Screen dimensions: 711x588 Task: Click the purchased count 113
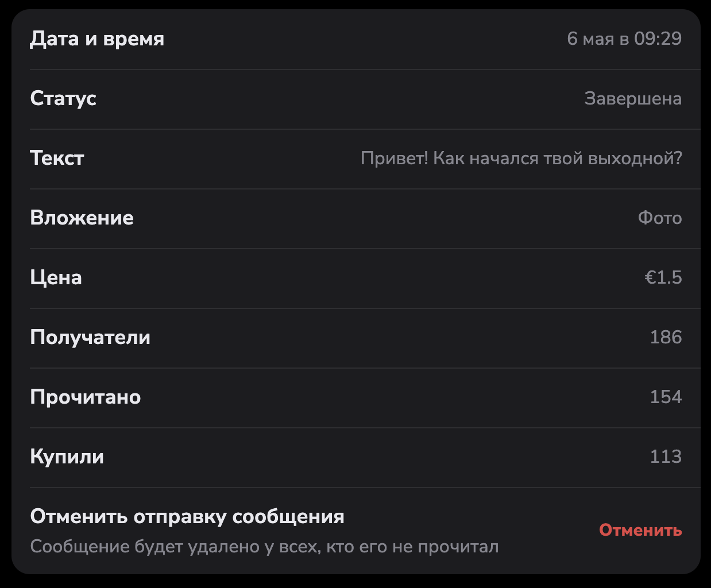point(666,457)
